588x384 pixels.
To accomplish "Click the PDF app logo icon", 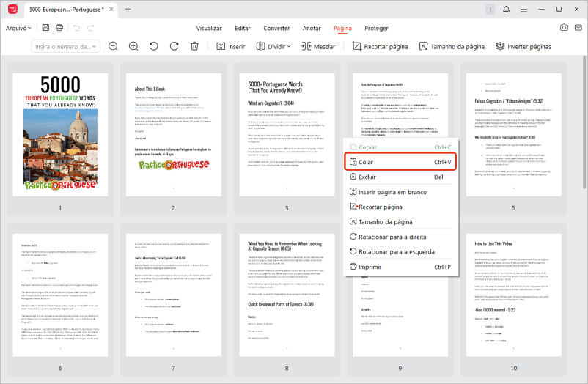I will pos(12,9).
